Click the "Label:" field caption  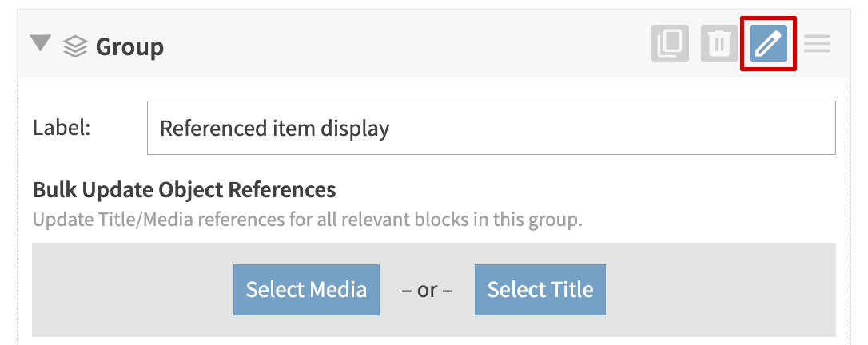tap(62, 128)
